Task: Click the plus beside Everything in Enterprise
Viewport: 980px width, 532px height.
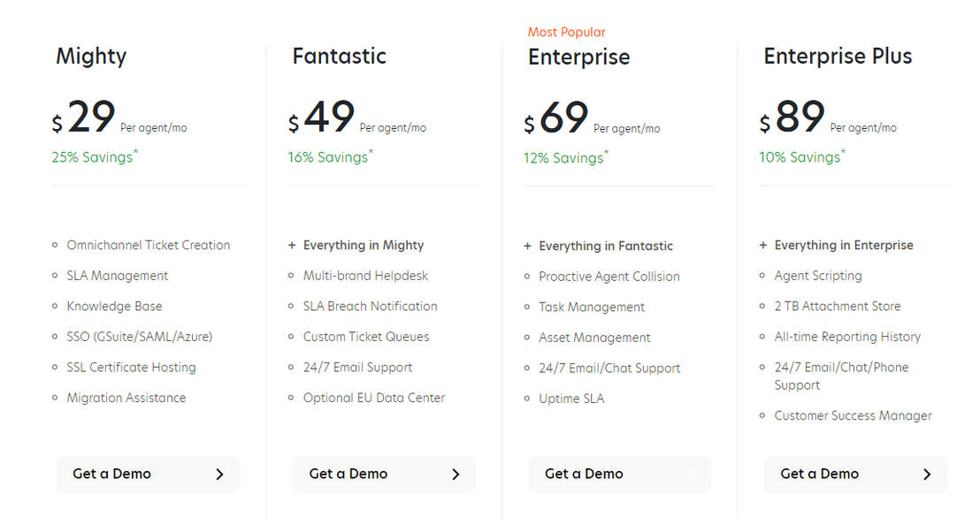Action: (x=763, y=246)
